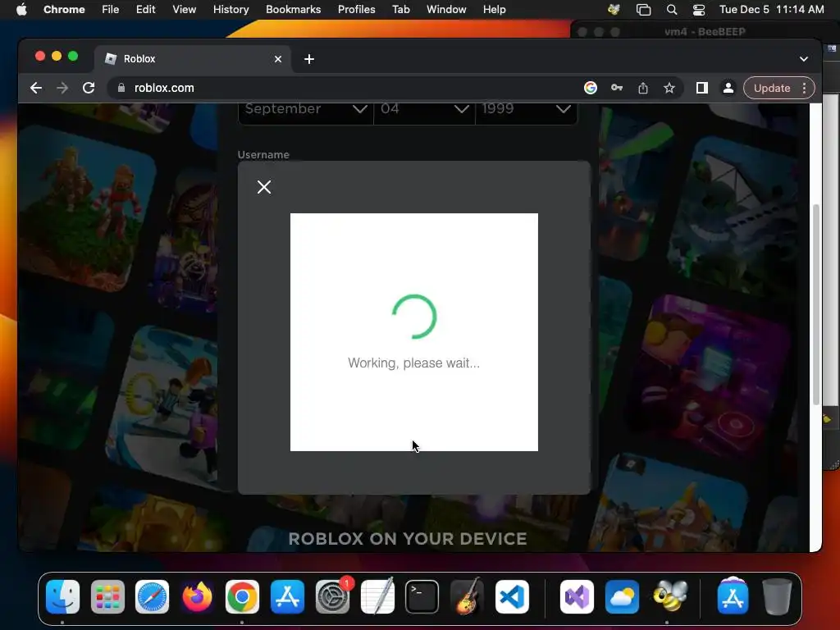Click the Update button in Chrome
The height and width of the screenshot is (630, 840).
pos(771,88)
